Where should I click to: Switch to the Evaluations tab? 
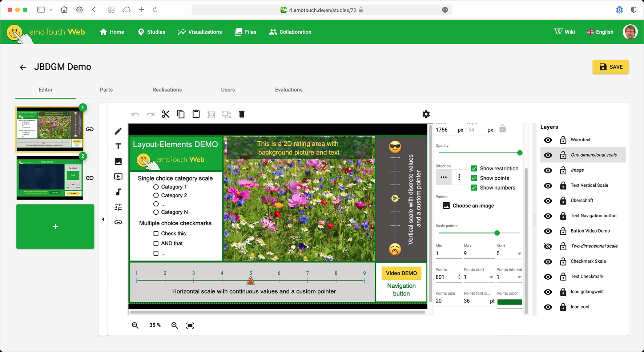pos(289,90)
